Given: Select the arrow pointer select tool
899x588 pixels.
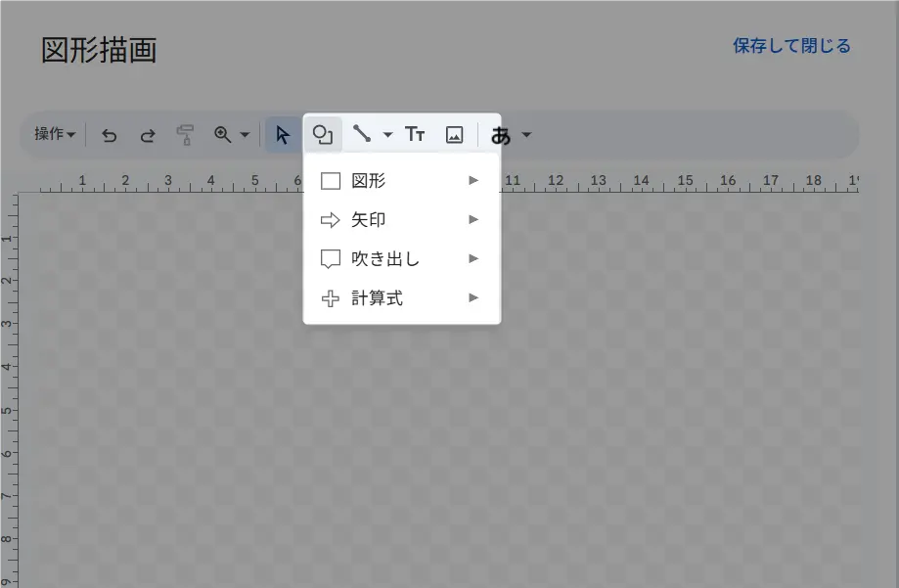Looking at the screenshot, I should click(283, 135).
